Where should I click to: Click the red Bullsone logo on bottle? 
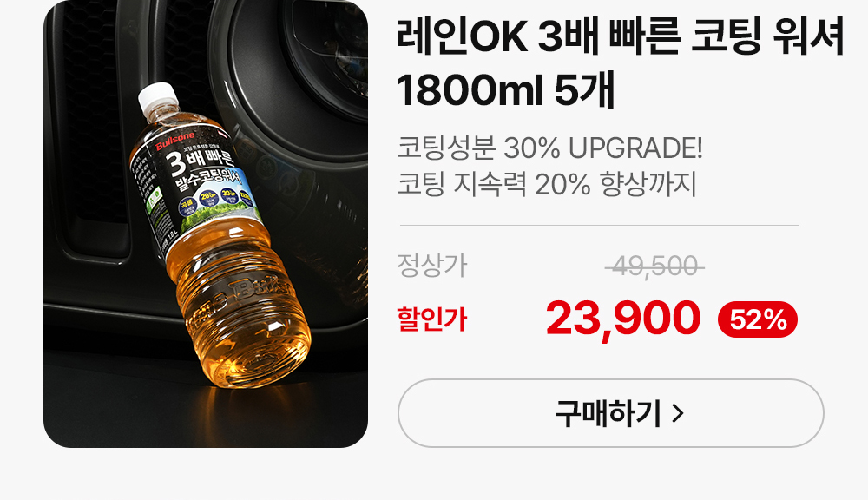click(175, 141)
